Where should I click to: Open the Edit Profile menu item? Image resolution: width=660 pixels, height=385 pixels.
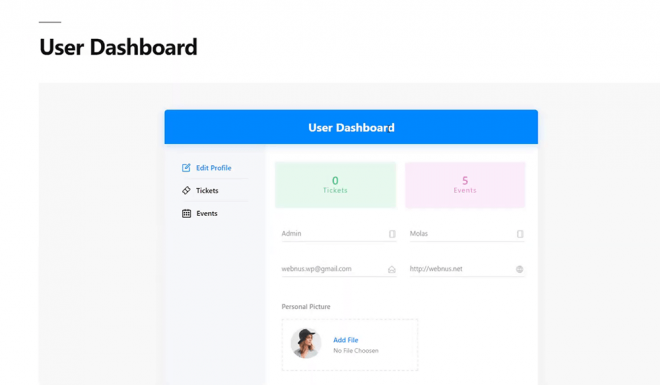[x=214, y=168]
